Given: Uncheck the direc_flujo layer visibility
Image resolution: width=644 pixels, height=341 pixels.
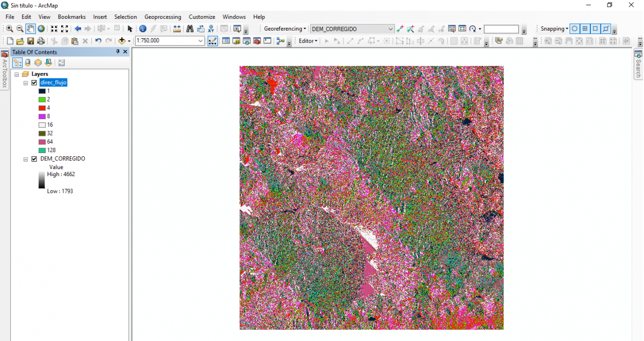Looking at the screenshot, I should click(x=34, y=82).
